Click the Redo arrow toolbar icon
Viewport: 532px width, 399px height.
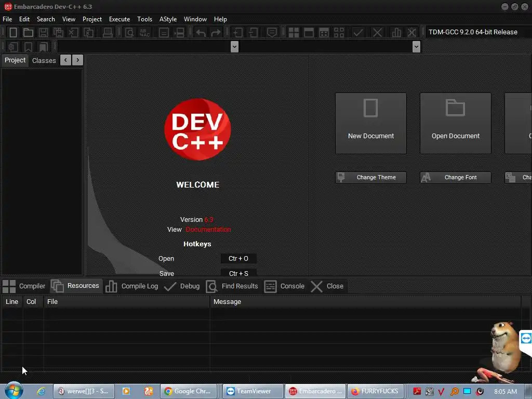216,33
